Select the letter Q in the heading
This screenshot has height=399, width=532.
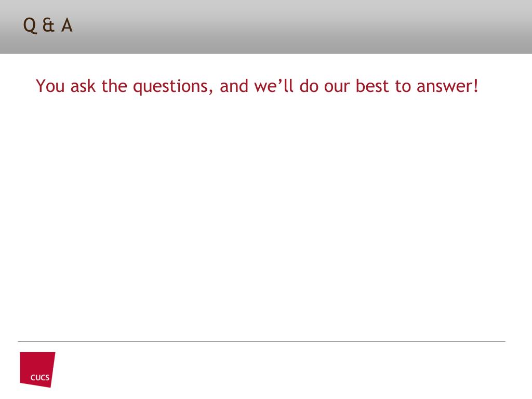30,26
